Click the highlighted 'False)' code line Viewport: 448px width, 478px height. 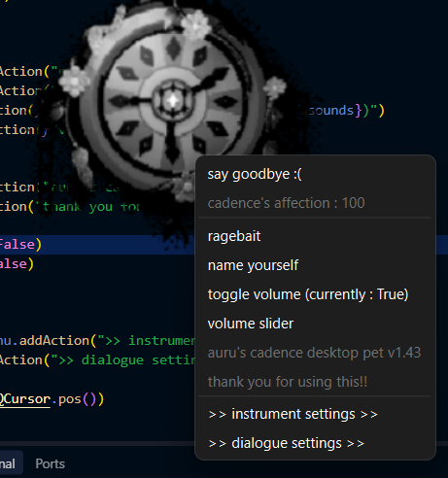tap(20, 245)
